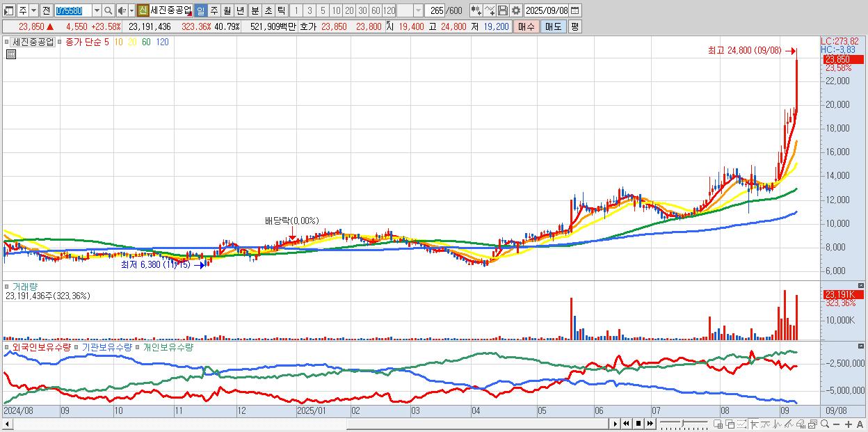Click the candlestick chart type icon
The height and width of the screenshot is (432, 868).
(x=476, y=10)
